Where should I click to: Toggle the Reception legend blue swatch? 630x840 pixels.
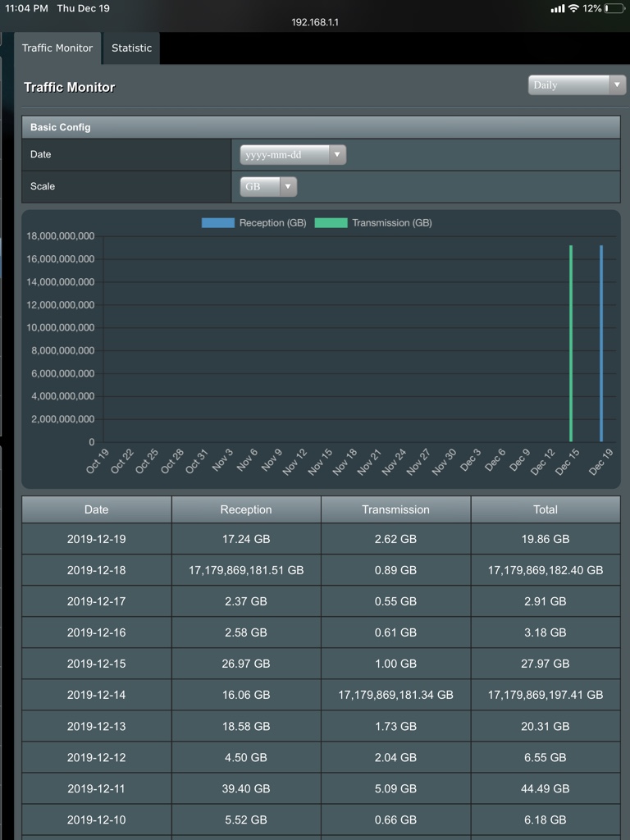[217, 223]
